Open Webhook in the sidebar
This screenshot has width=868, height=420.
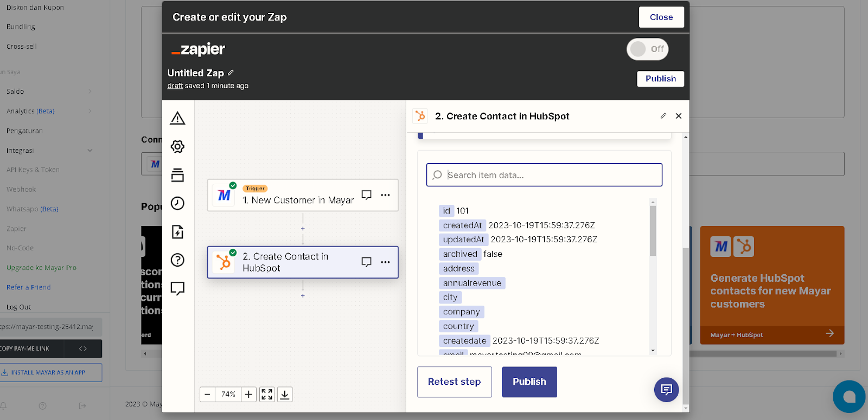pyautogui.click(x=21, y=189)
